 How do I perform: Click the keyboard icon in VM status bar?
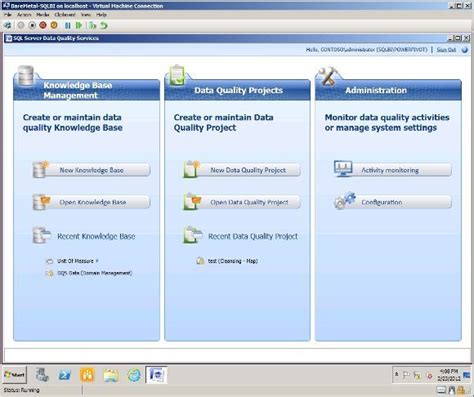pos(441,390)
